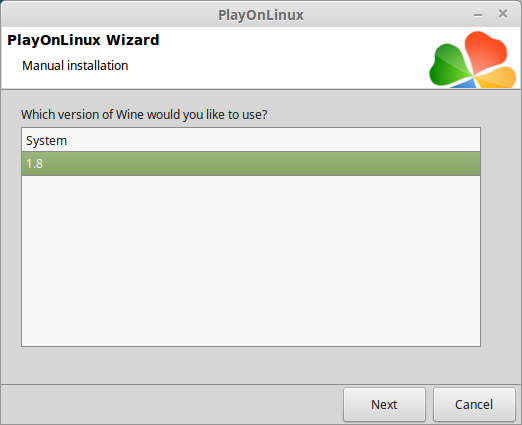Viewport: 522px width, 425px height.
Task: Abort the wizard with Cancel
Action: click(x=474, y=404)
